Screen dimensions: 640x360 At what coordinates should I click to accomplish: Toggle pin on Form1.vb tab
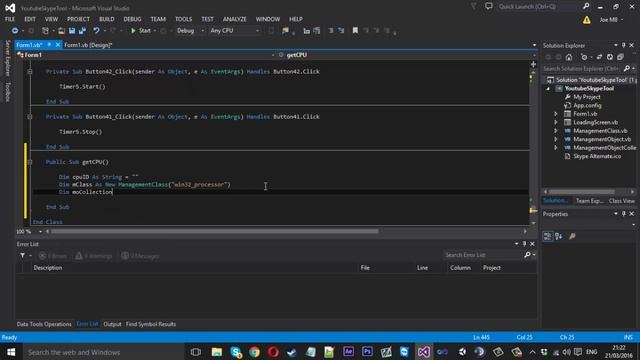49,44
